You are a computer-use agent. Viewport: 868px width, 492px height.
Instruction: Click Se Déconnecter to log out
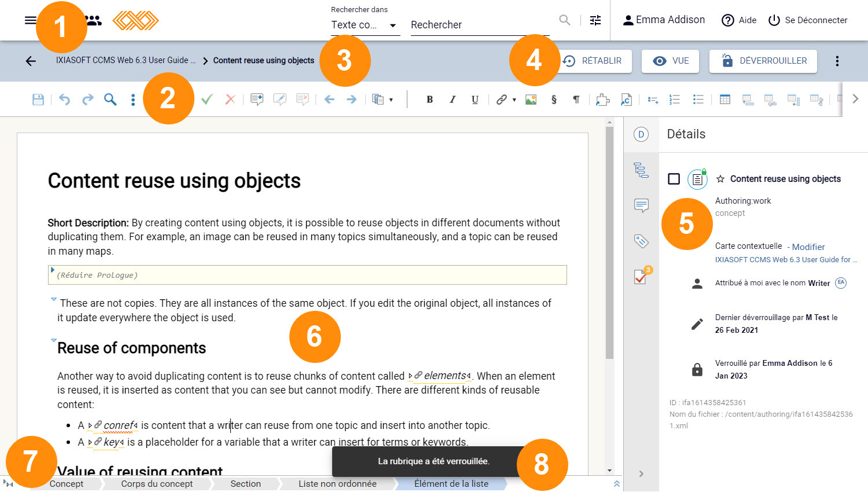[x=807, y=20]
